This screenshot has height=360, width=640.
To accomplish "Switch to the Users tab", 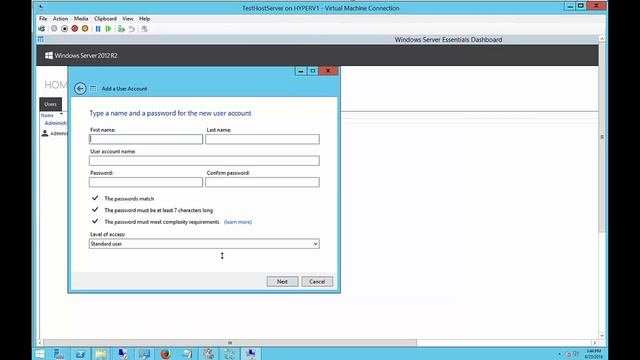I will (x=51, y=104).
